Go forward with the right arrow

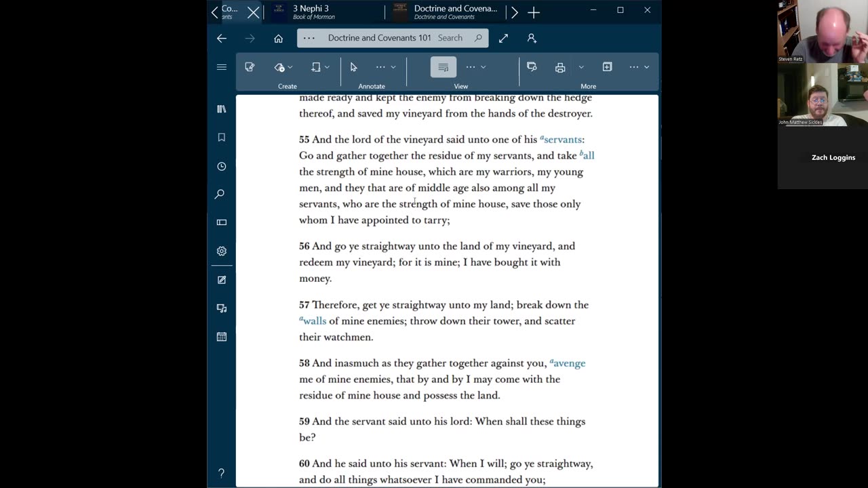tap(250, 38)
